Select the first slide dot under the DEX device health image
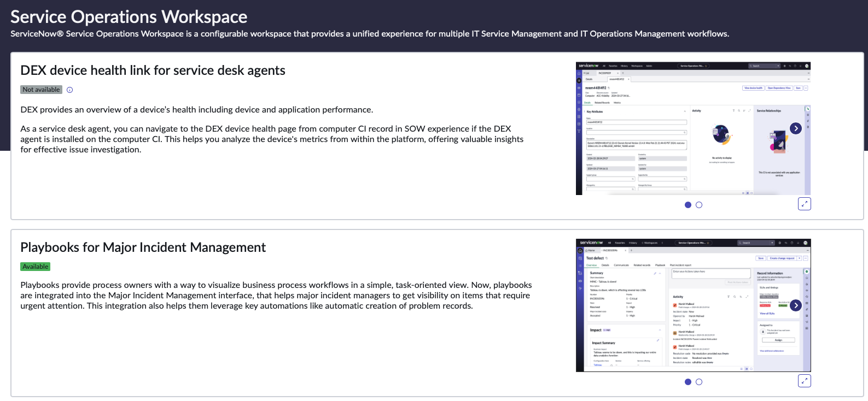868x401 pixels. [x=688, y=205]
